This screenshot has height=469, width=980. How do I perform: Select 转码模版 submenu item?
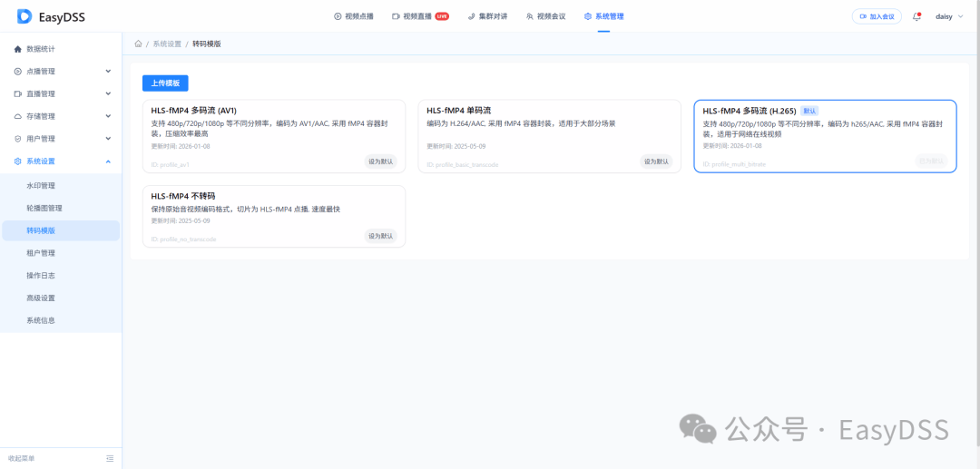pos(62,230)
